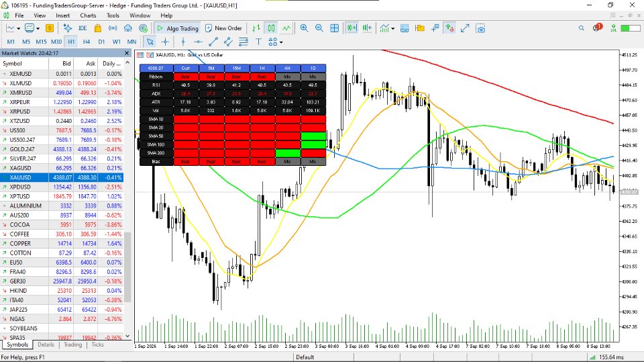Open the Market Watch dollar icon
The image size is (644, 362).
point(49,28)
